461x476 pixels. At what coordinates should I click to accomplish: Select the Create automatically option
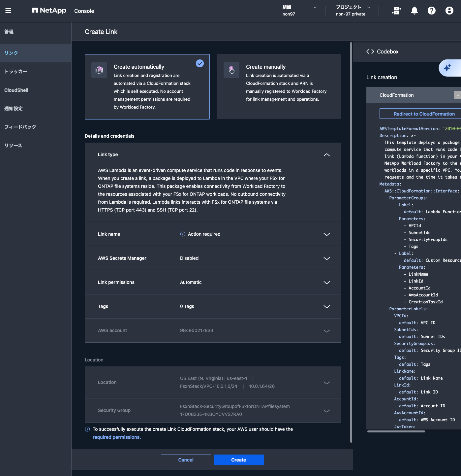click(x=147, y=87)
